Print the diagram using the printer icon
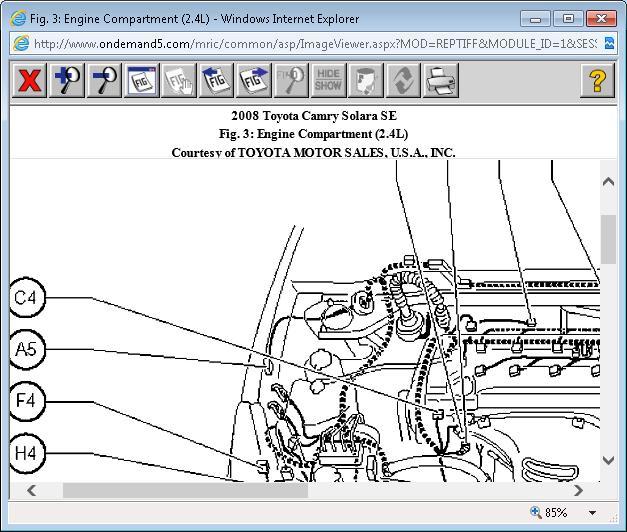The width and height of the screenshot is (627, 532). [x=440, y=80]
